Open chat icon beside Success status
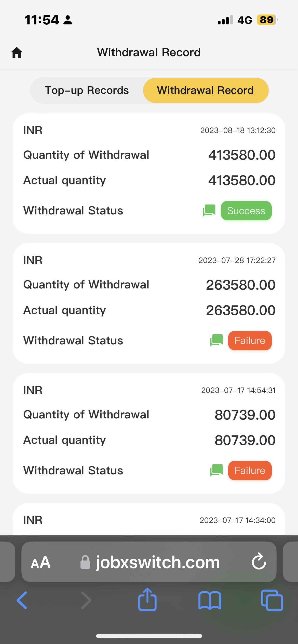298x644 pixels. tap(209, 211)
